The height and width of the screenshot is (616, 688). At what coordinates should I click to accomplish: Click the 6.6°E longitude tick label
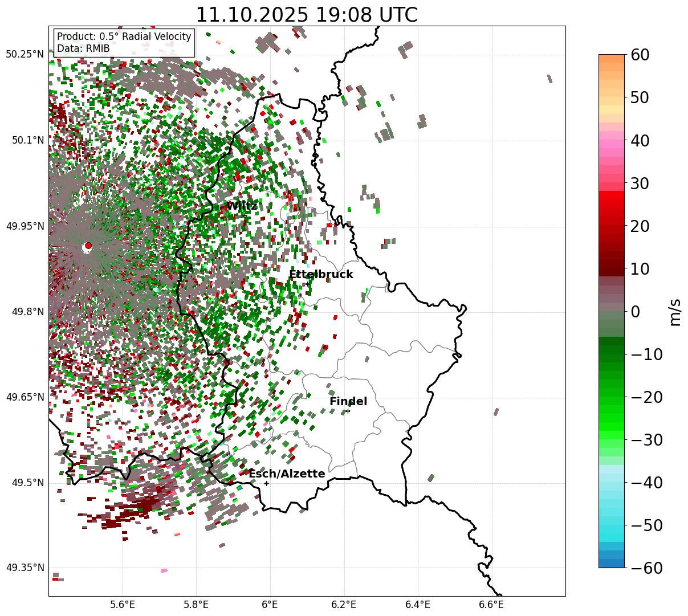pyautogui.click(x=491, y=605)
